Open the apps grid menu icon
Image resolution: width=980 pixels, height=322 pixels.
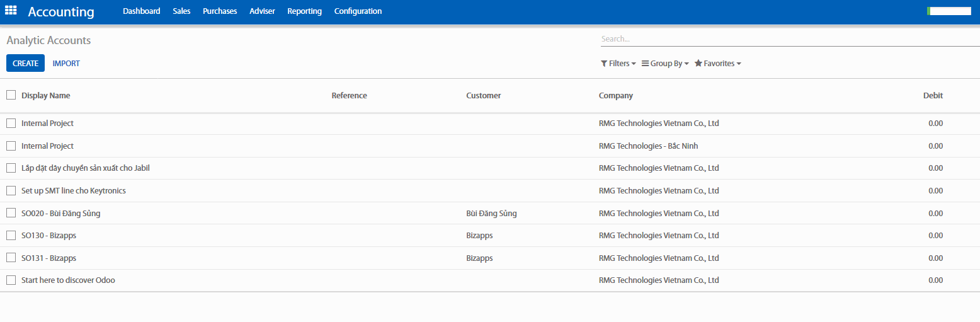(x=11, y=11)
